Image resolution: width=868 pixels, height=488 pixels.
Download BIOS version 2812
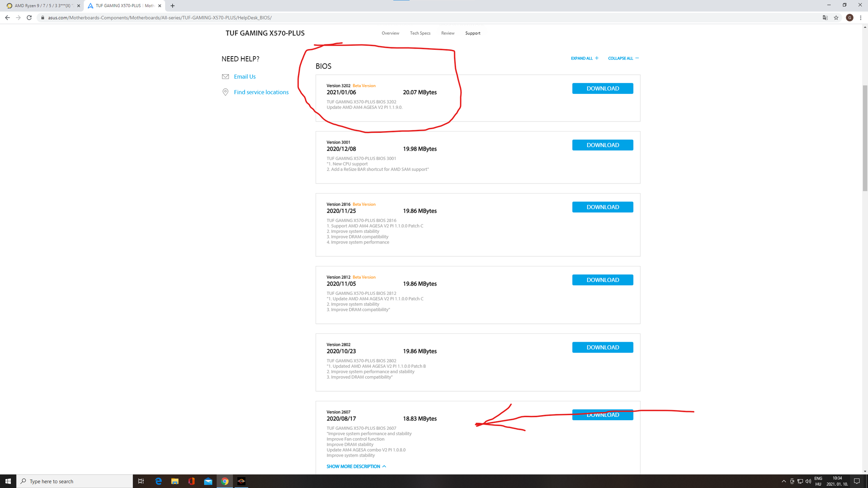[602, 280]
